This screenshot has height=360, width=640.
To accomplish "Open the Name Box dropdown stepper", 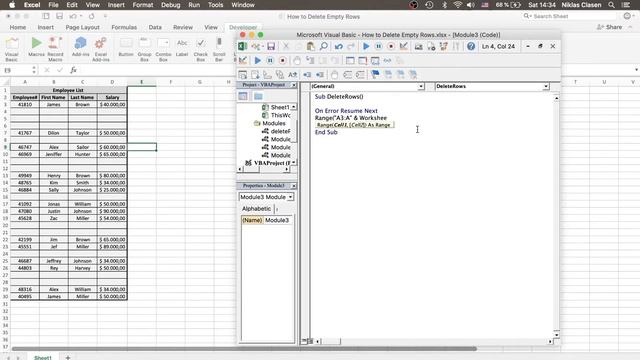I will [34, 70].
